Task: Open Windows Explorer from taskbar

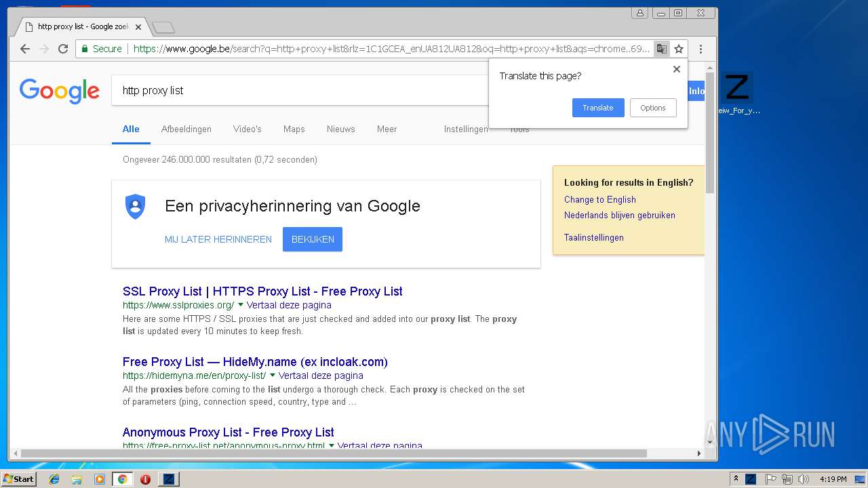Action: click(77, 479)
